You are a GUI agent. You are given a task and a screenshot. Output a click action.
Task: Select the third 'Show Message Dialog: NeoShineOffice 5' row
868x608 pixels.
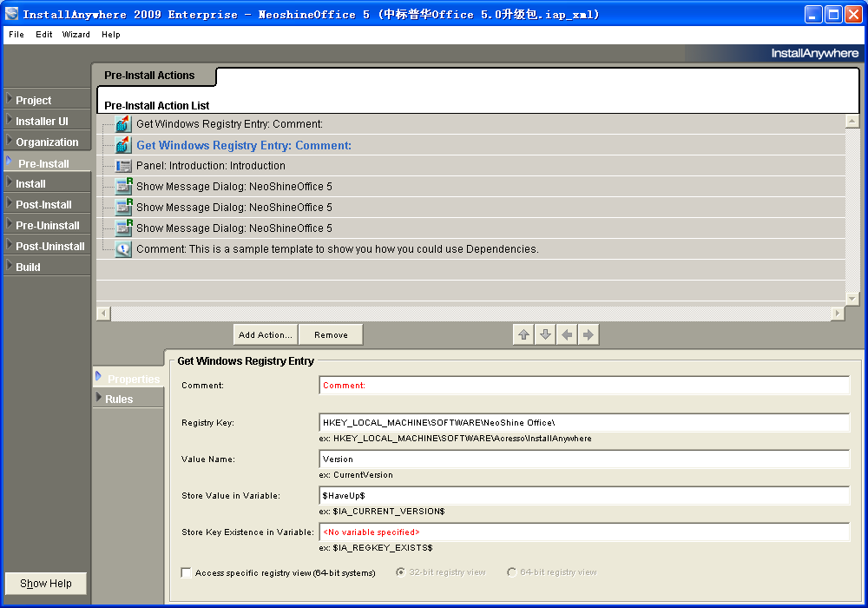click(x=470, y=228)
